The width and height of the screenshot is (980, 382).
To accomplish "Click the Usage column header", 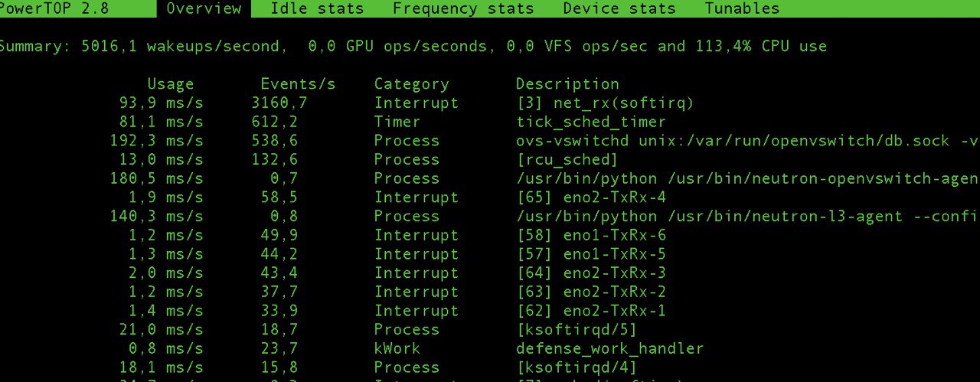I will pyautogui.click(x=170, y=84).
